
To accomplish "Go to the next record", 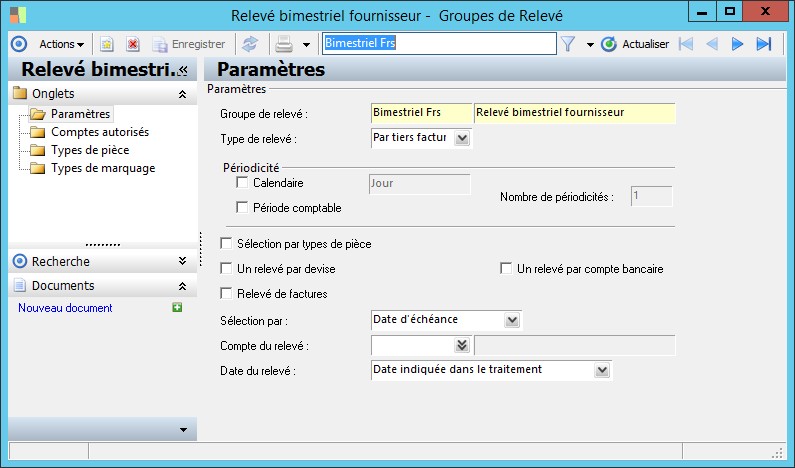I will click(738, 44).
